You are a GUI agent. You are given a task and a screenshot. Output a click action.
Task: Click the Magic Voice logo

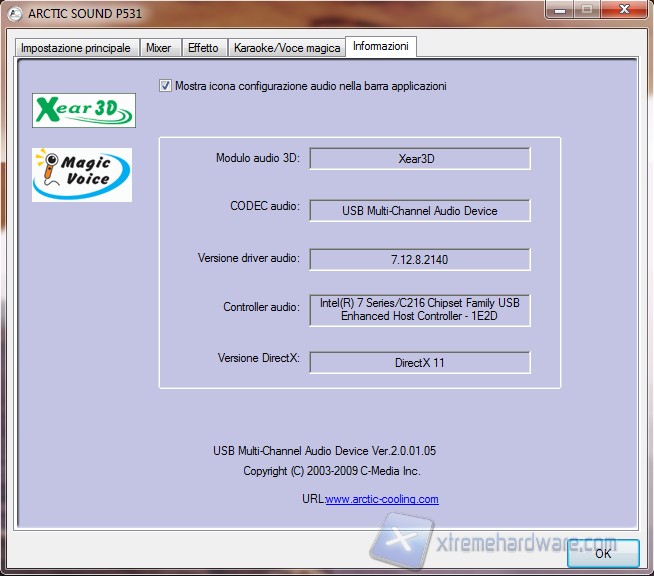coord(82,174)
